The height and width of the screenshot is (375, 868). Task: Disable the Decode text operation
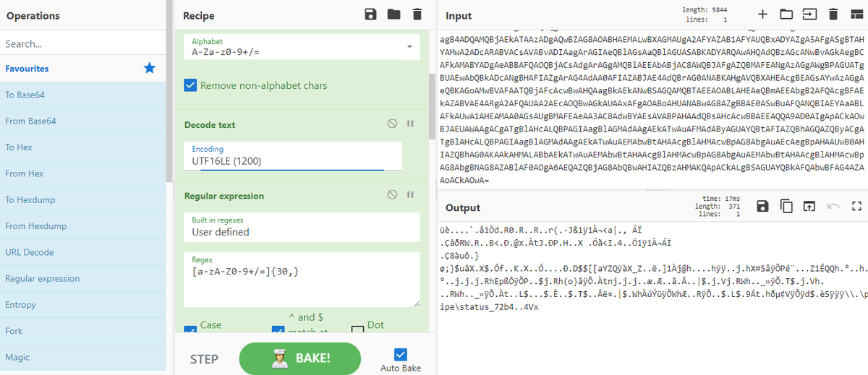392,124
